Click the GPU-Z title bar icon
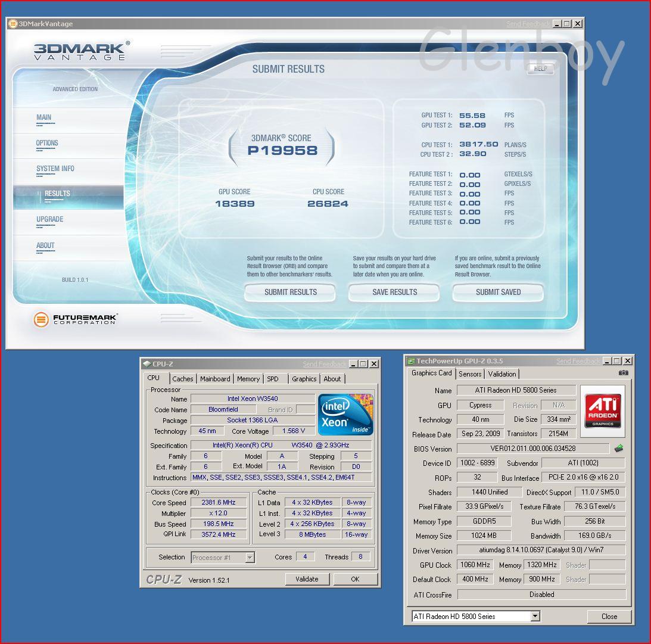 point(410,361)
